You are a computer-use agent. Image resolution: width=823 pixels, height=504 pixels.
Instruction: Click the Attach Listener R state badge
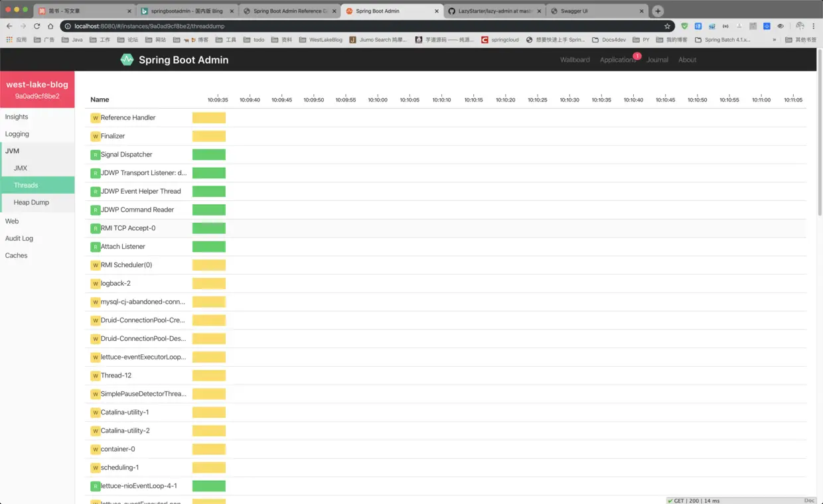pyautogui.click(x=95, y=247)
